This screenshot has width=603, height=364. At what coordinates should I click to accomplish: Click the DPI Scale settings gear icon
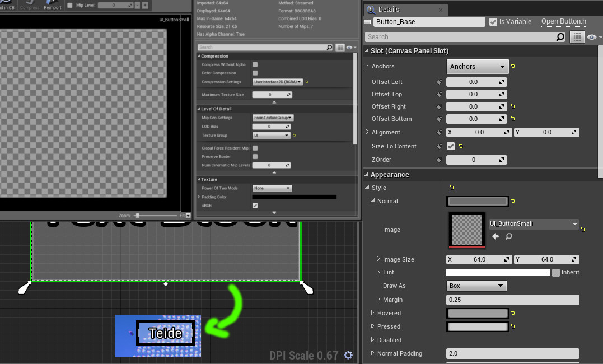coord(348,355)
